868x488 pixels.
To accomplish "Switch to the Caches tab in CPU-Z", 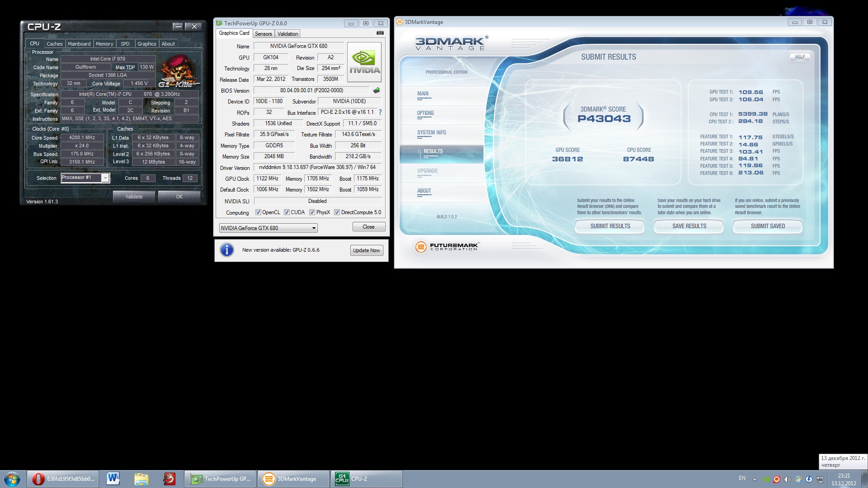I will coord(55,44).
